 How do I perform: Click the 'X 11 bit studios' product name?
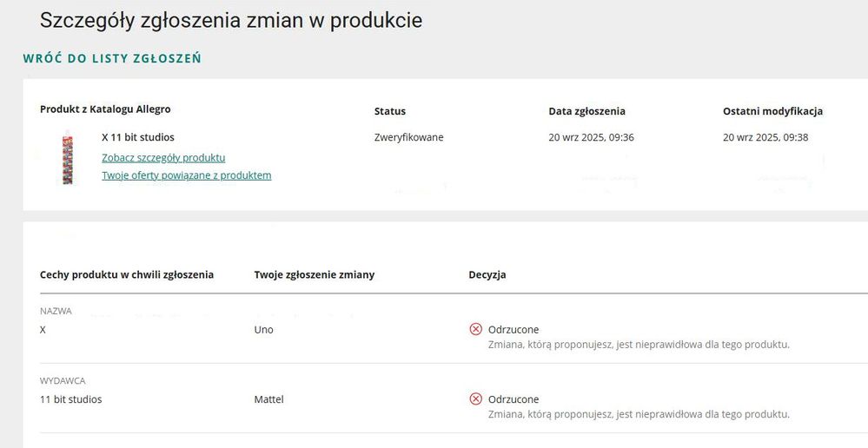point(138,137)
